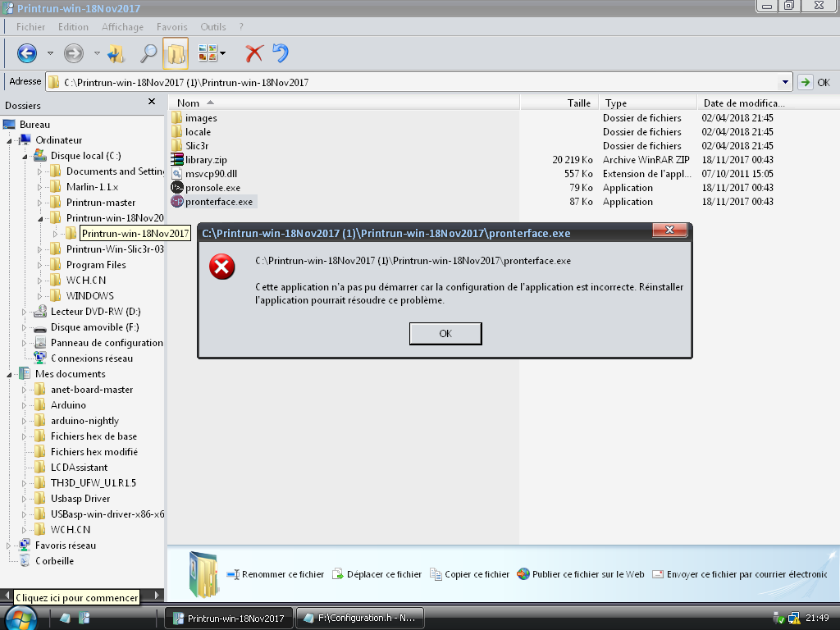
Task: Click Envoyer ce fichier par courrier électronique
Action: (740, 574)
